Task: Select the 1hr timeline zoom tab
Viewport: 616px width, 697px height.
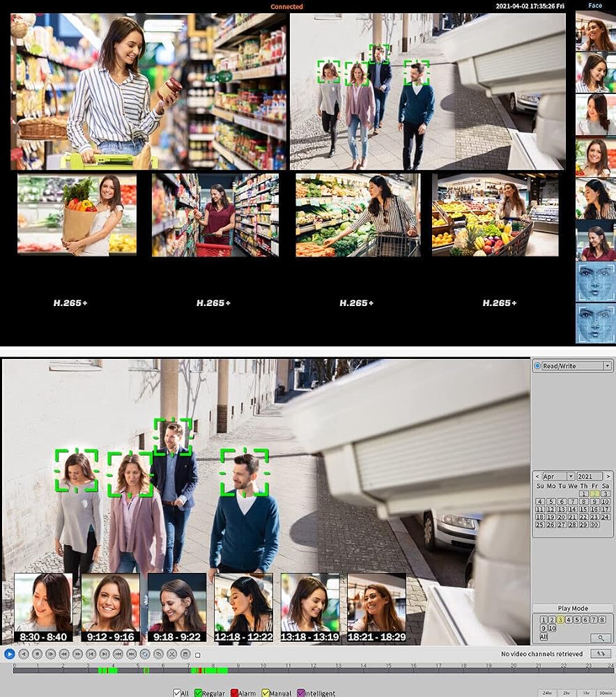Action: click(586, 693)
